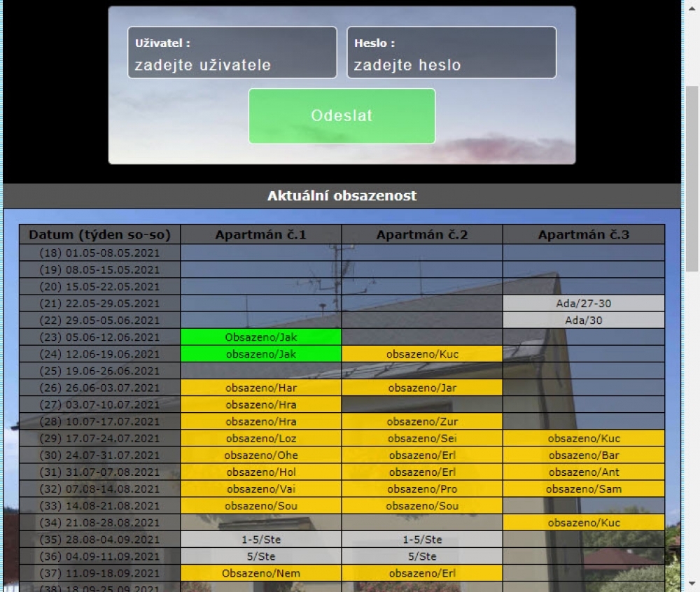Click the obsazeno/Jar cell
The width and height of the screenshot is (700, 592).
click(422, 388)
